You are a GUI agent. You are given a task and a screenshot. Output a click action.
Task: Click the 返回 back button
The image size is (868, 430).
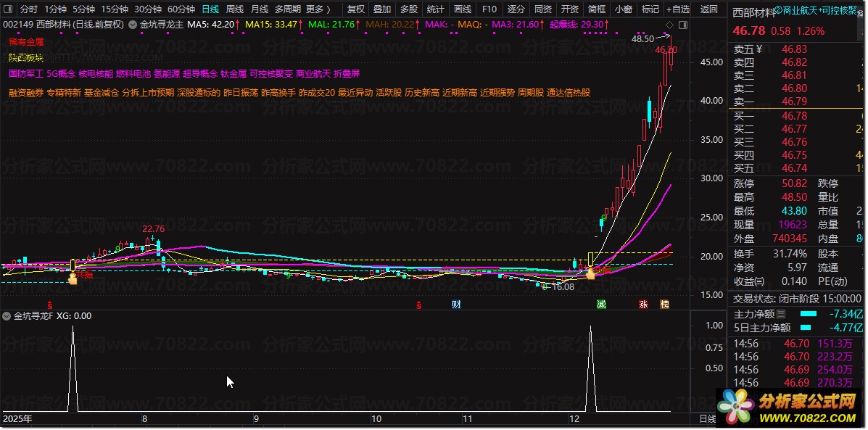(x=708, y=9)
